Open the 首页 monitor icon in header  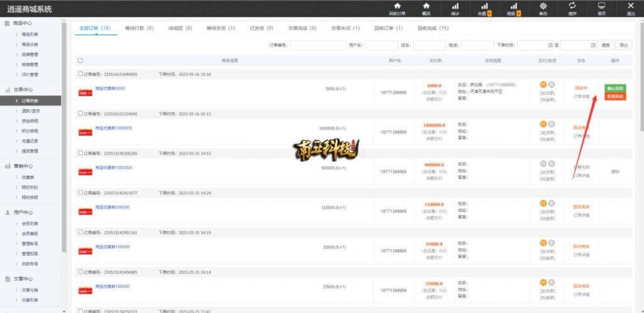coord(602,8)
